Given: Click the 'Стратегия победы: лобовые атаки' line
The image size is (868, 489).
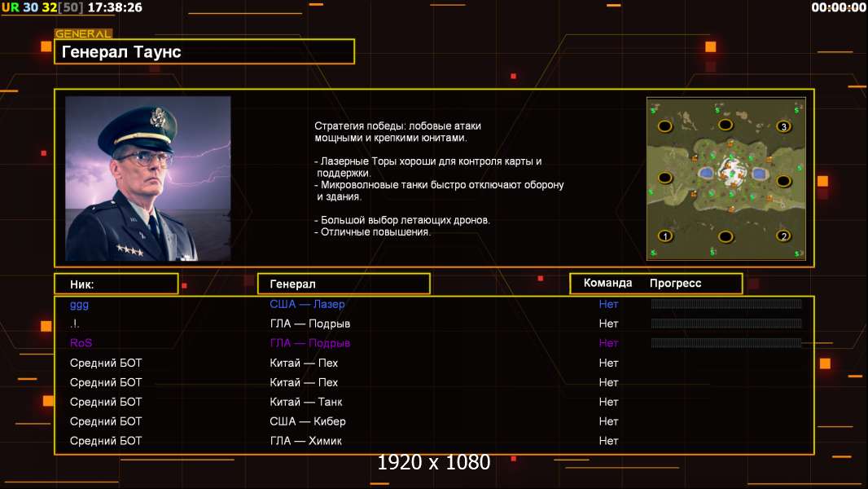Looking at the screenshot, I should [397, 126].
